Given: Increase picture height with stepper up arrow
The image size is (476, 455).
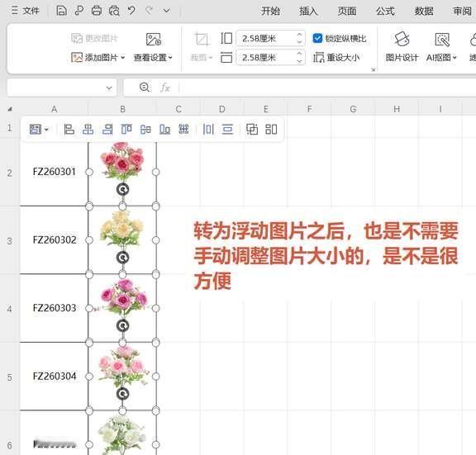Looking at the screenshot, I should pyautogui.click(x=299, y=35).
